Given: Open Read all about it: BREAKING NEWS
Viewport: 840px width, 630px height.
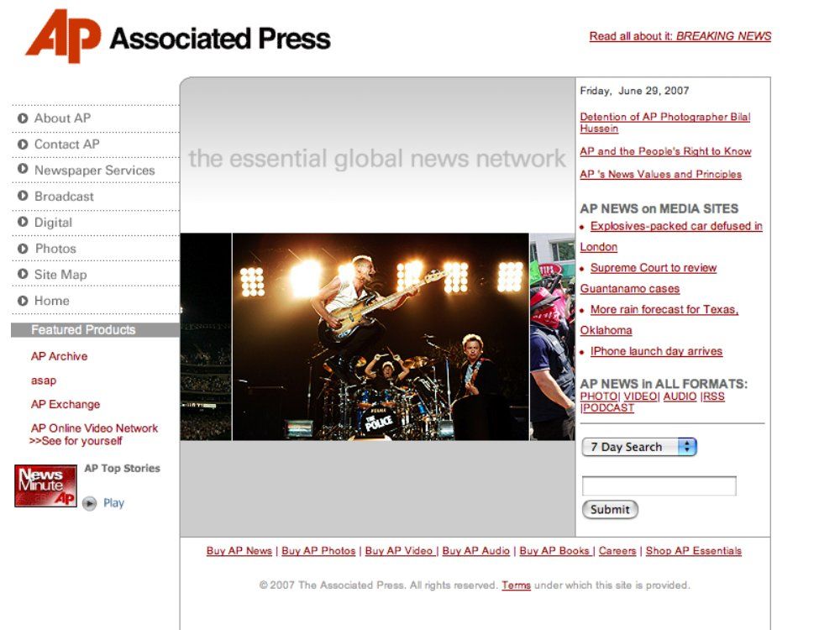Looking at the screenshot, I should [680, 36].
